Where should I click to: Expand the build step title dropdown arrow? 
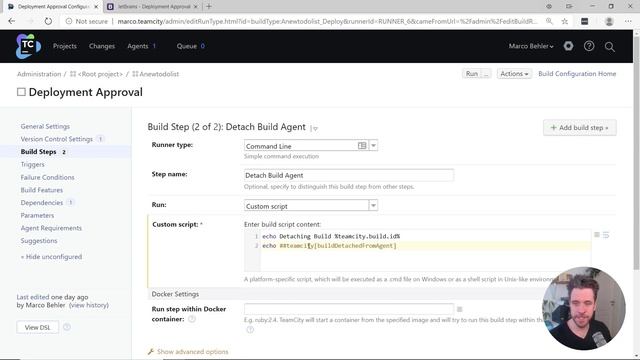pos(314,128)
